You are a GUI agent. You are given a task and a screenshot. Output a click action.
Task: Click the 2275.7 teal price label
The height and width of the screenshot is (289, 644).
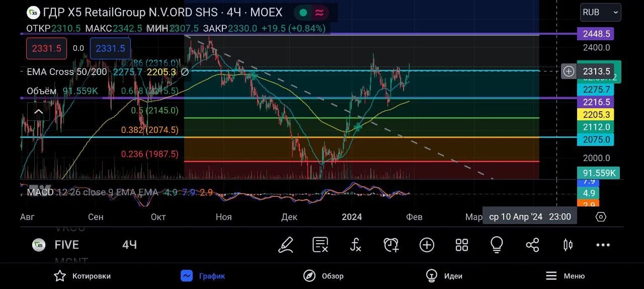click(596, 90)
